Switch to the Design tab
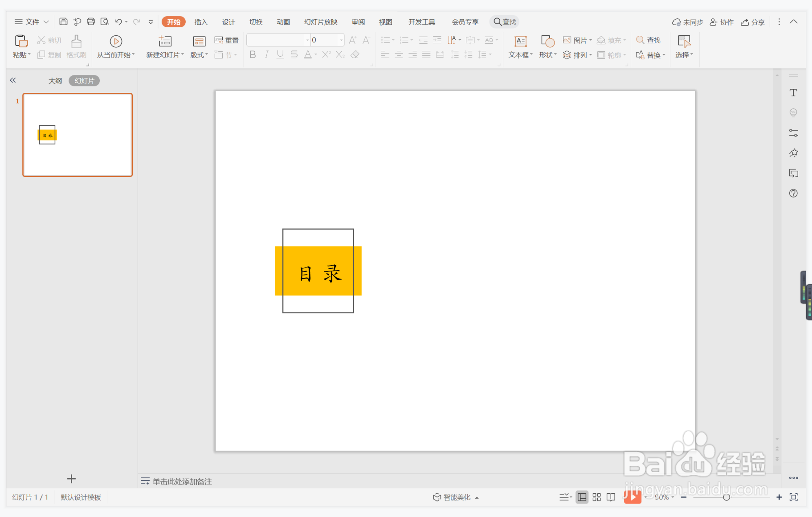This screenshot has width=812, height=517. click(x=228, y=22)
